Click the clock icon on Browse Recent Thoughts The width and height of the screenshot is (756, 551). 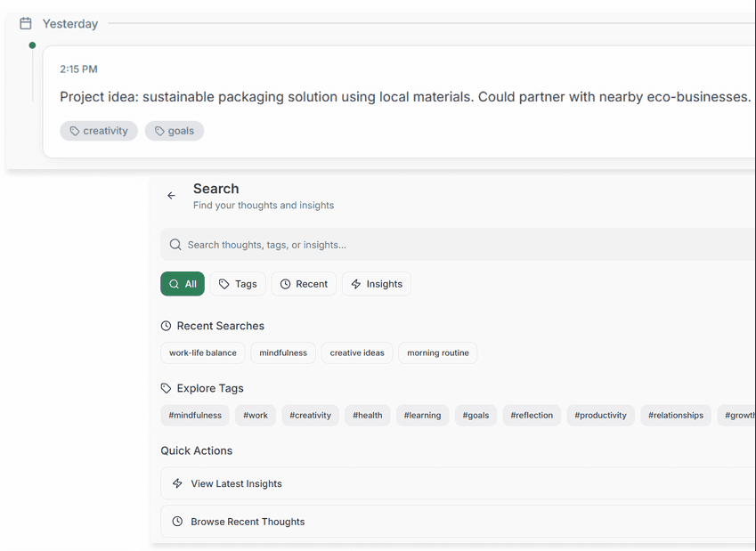coord(177,522)
